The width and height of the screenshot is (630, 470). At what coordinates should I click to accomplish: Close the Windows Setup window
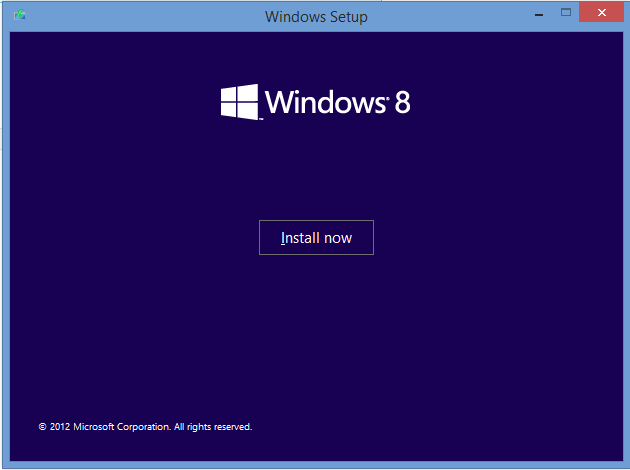[x=601, y=12]
